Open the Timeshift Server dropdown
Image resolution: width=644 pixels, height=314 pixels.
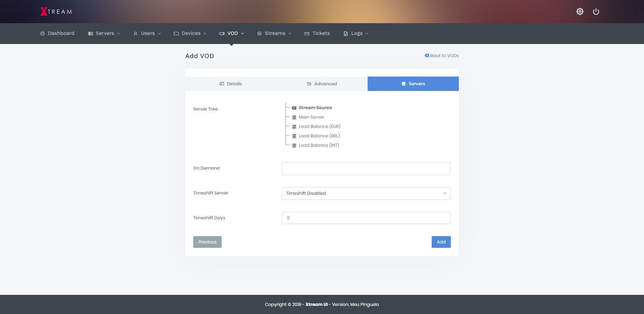366,193
